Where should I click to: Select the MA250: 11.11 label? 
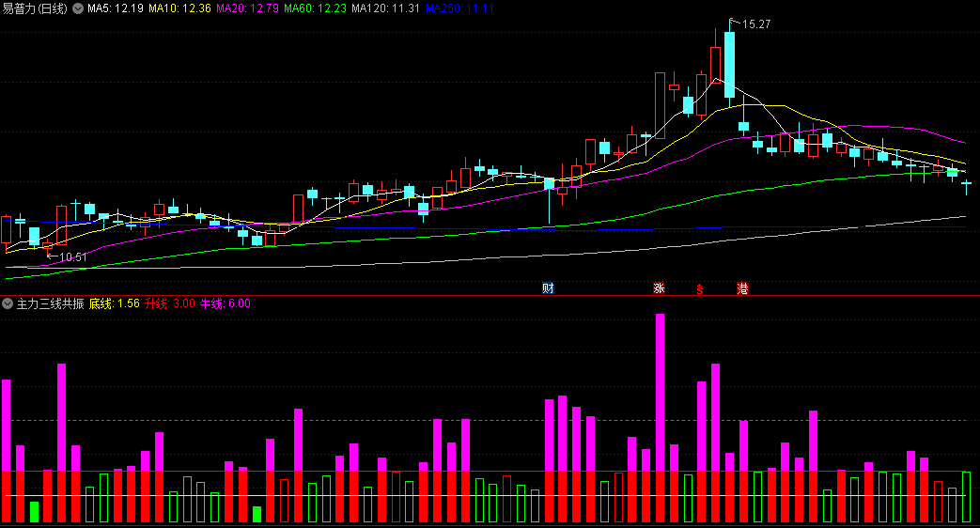click(459, 8)
